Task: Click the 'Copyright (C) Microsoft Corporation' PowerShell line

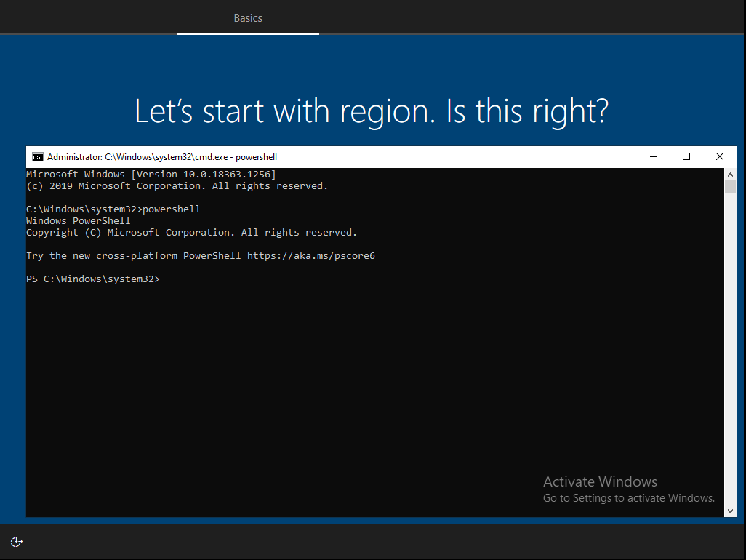Action: 192,233
